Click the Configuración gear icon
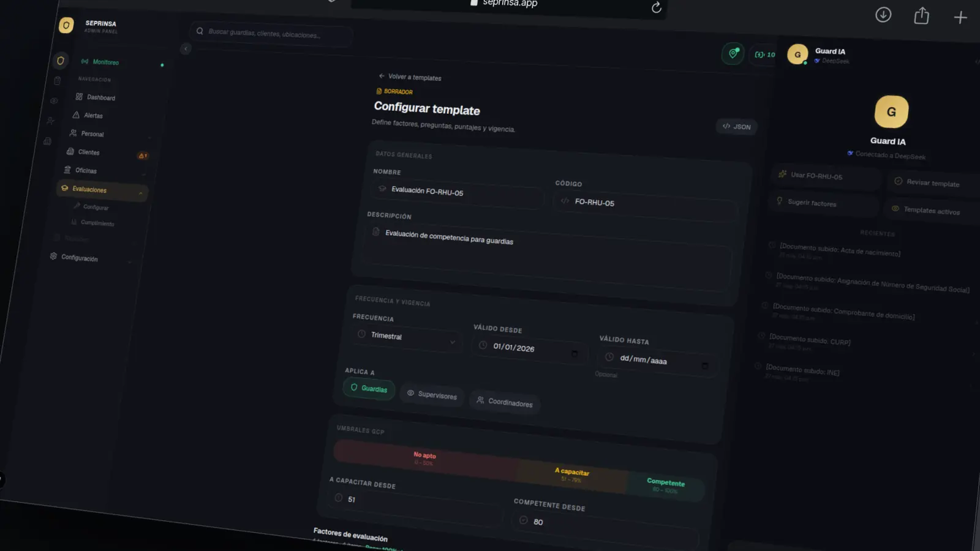Screen dimensions: 980x551 (x=53, y=256)
